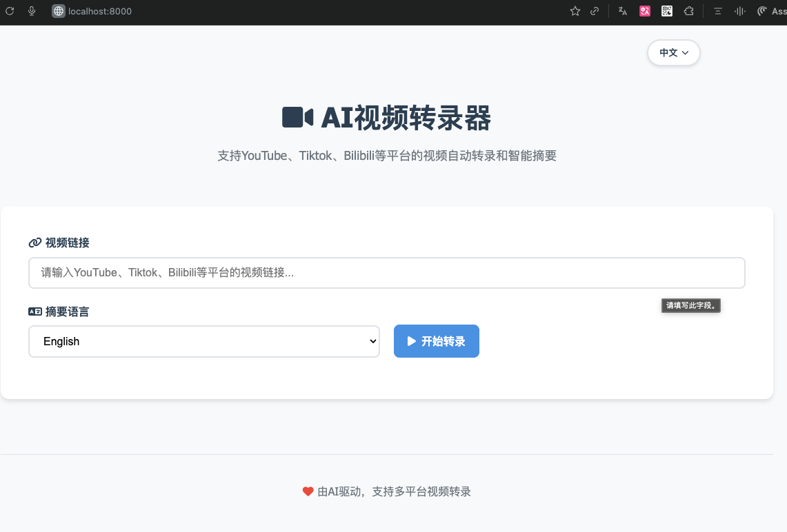
Task: Select the Bookmark star in the toolbar
Action: pyautogui.click(x=575, y=11)
